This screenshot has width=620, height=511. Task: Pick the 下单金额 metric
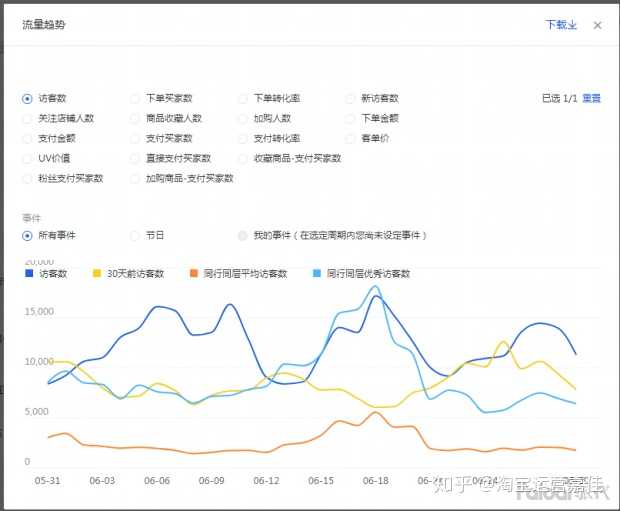[350, 118]
